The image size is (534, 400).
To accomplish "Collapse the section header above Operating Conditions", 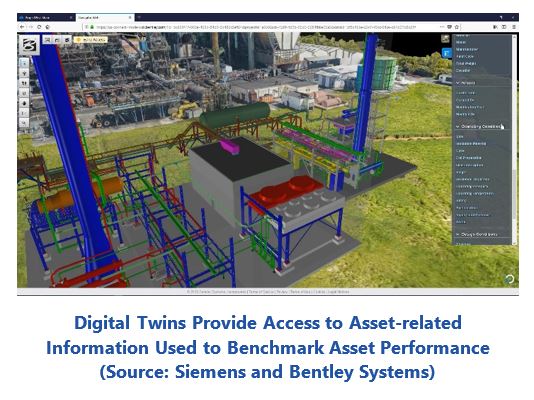I will point(466,83).
